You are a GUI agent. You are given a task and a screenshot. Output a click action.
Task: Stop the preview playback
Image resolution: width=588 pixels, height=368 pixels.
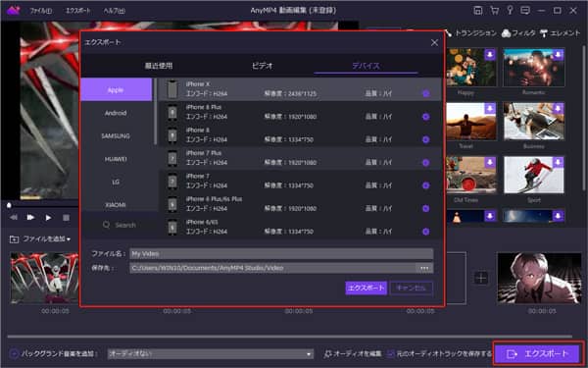[x=66, y=218]
